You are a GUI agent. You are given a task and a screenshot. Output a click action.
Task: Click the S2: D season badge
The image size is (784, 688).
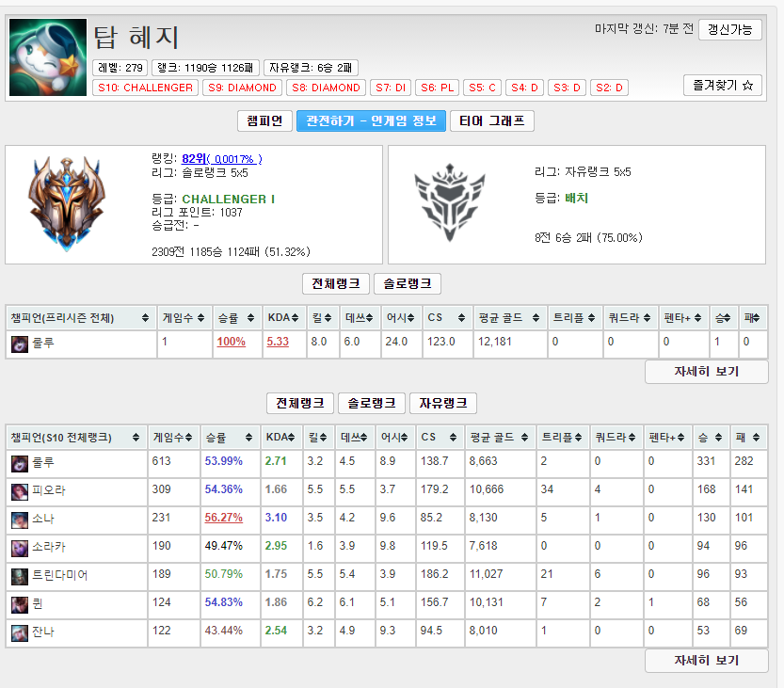[x=609, y=88]
